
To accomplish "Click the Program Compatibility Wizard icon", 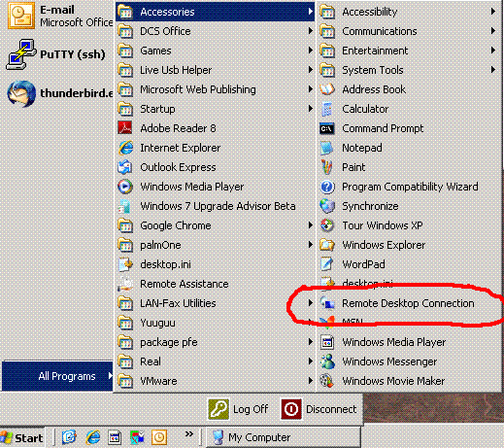I will pyautogui.click(x=327, y=187).
